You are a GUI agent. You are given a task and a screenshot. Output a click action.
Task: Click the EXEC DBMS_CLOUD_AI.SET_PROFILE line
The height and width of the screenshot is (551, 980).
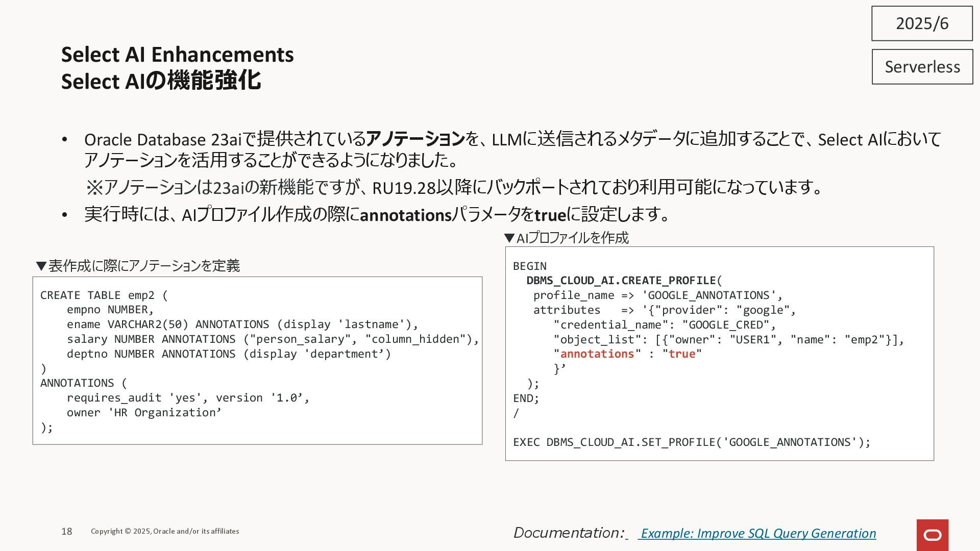[692, 442]
